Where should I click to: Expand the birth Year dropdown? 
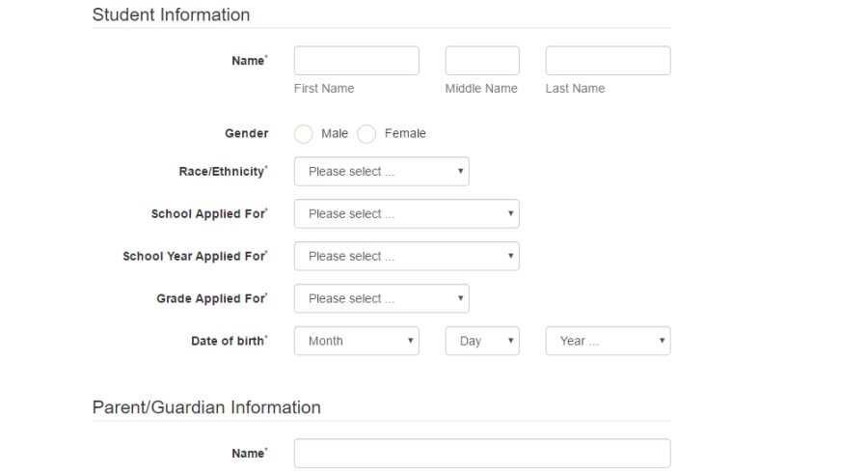point(608,341)
